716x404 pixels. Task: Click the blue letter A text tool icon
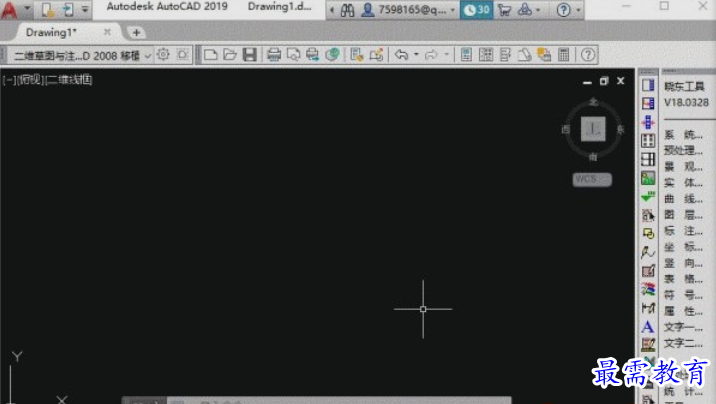[x=648, y=327]
